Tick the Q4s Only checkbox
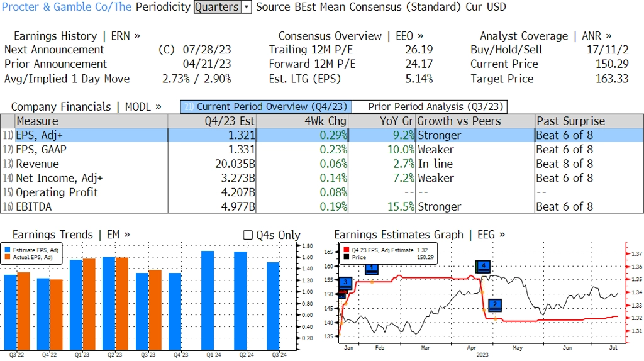The image size is (644, 361). [x=248, y=235]
